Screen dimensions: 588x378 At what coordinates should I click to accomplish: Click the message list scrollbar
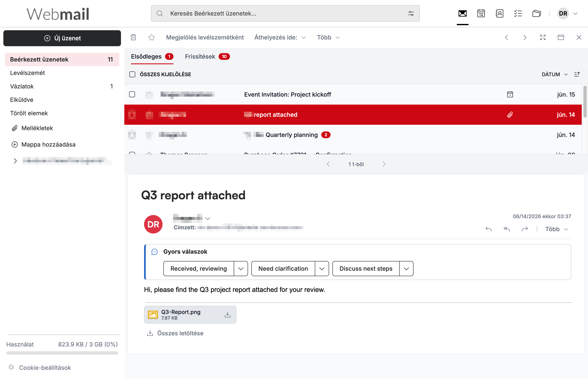coord(585,102)
